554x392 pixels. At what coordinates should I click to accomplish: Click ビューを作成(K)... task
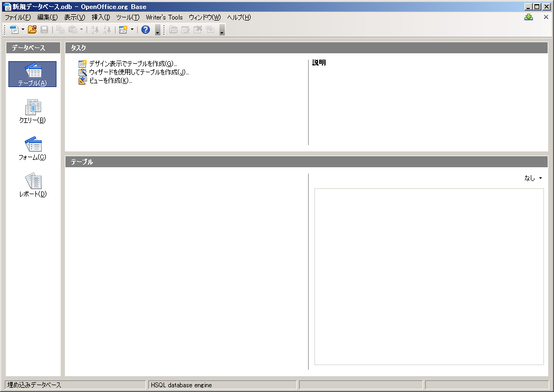(x=106, y=81)
